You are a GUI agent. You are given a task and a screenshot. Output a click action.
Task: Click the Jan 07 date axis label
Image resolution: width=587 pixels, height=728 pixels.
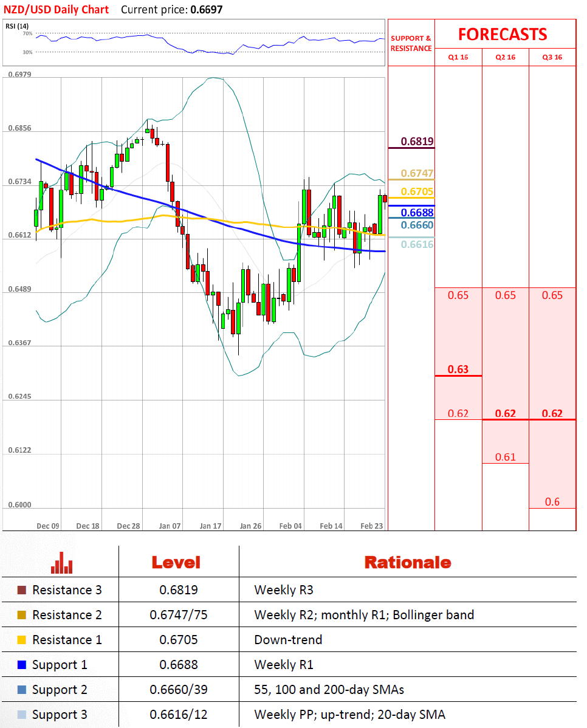tap(170, 526)
